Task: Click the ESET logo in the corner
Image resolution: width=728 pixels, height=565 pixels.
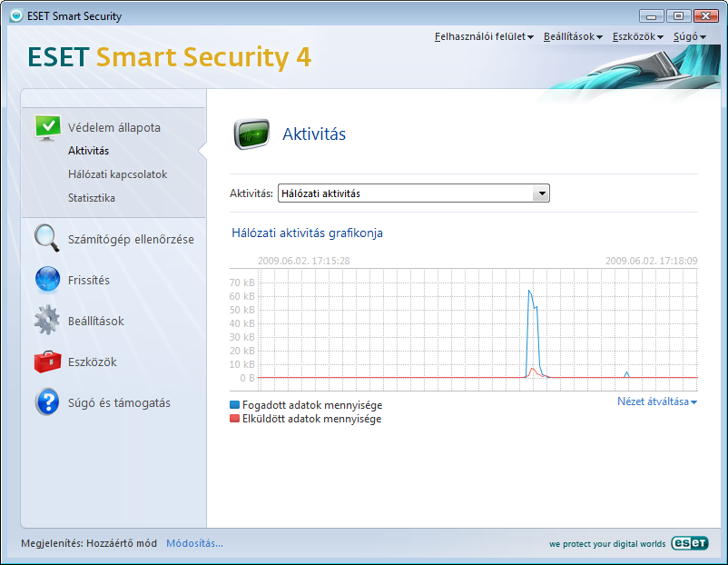Action: click(689, 543)
